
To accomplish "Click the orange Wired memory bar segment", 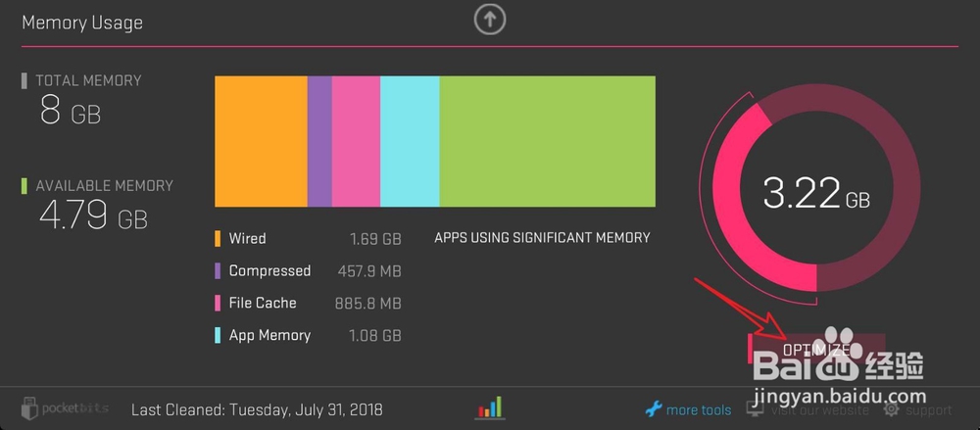I will [x=261, y=141].
